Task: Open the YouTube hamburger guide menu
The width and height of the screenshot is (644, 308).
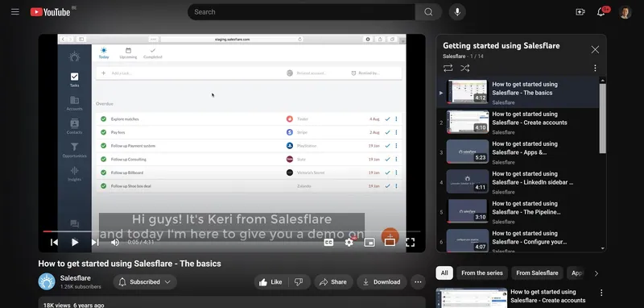Action: (15, 12)
